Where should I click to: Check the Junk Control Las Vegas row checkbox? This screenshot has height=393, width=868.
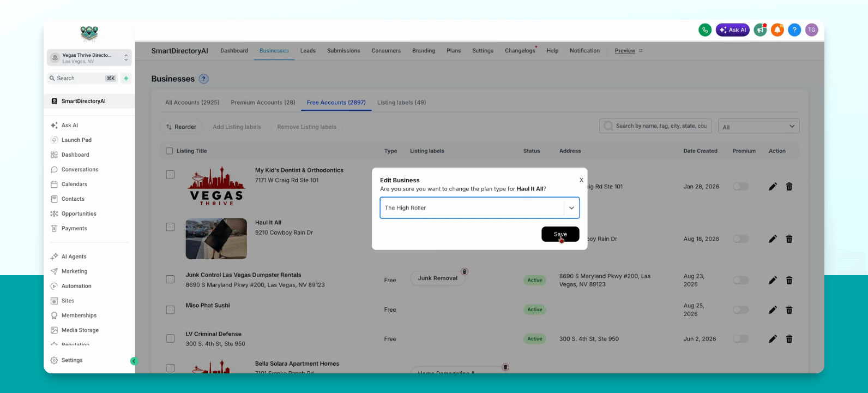170,279
